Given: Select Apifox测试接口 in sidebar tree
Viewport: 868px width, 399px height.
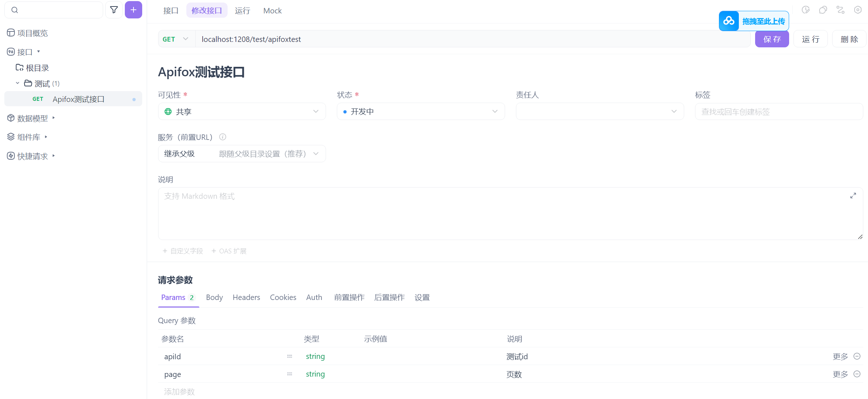Looking at the screenshot, I should click(x=79, y=99).
